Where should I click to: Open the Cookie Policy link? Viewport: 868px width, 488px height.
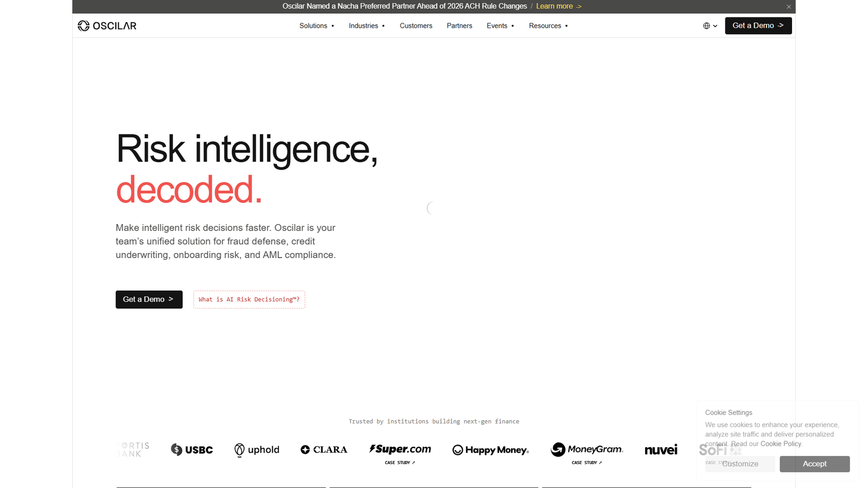coord(781,444)
